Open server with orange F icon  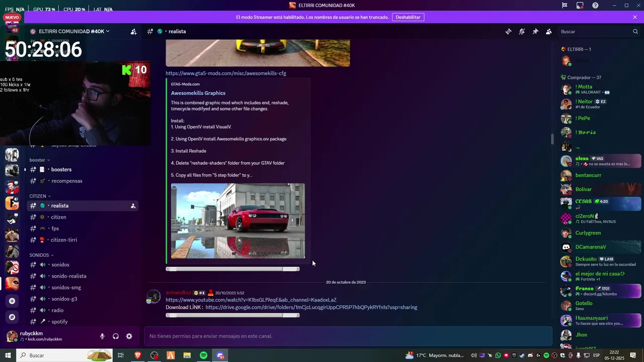pos(12,203)
